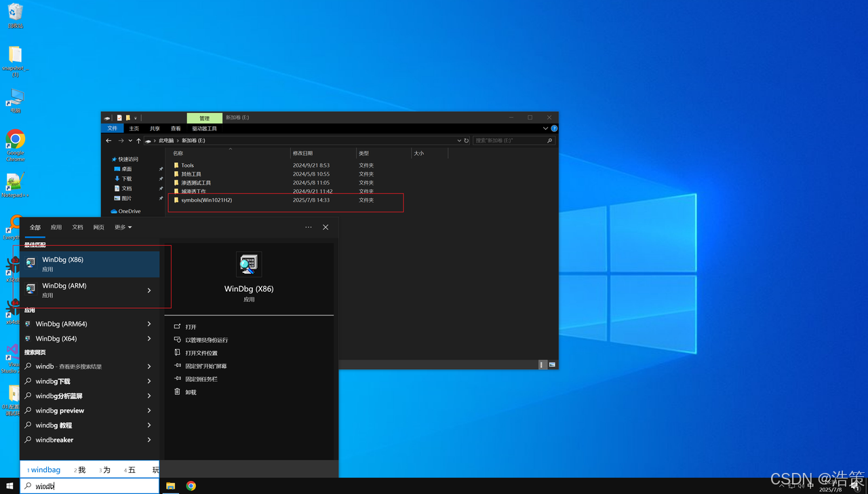
Task: Select the Google Chrome desktop shortcut
Action: (15, 145)
